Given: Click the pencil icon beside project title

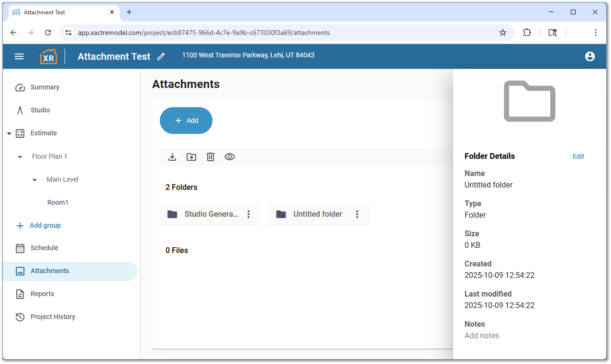Looking at the screenshot, I should click(x=161, y=56).
